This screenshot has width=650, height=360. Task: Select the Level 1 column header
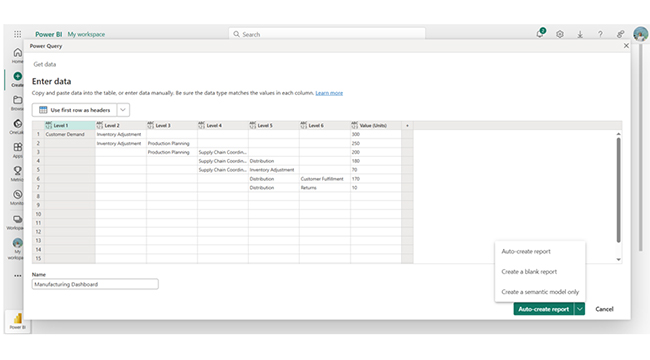click(70, 125)
